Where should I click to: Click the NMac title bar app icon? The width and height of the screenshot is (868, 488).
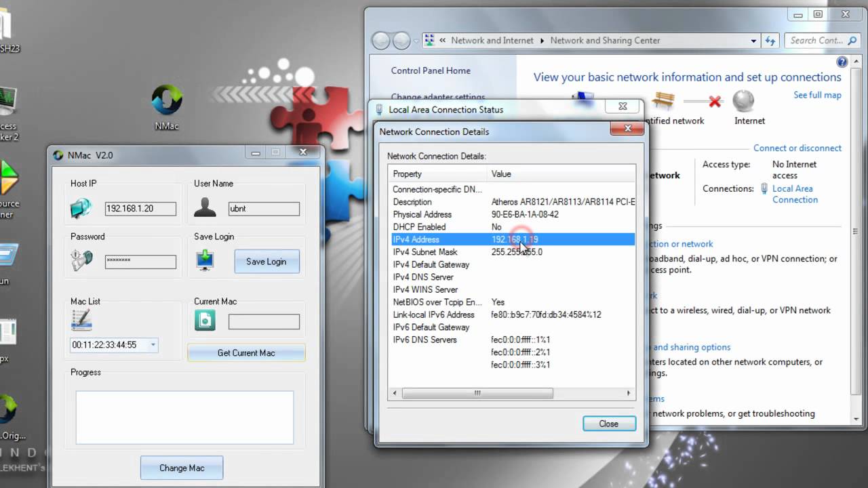click(58, 155)
